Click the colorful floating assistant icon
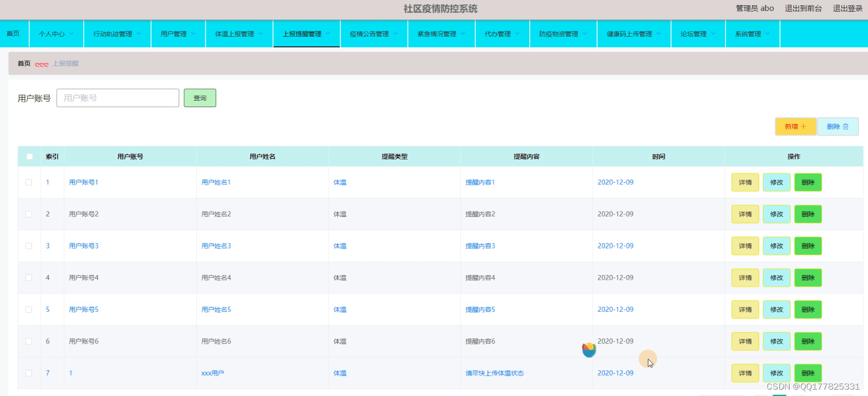 [x=589, y=350]
